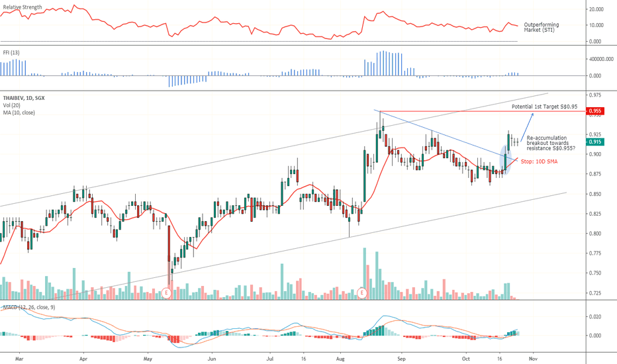The height and width of the screenshot is (364, 617).
Task: Click the Relative Strength indicator title
Action: 23,7
